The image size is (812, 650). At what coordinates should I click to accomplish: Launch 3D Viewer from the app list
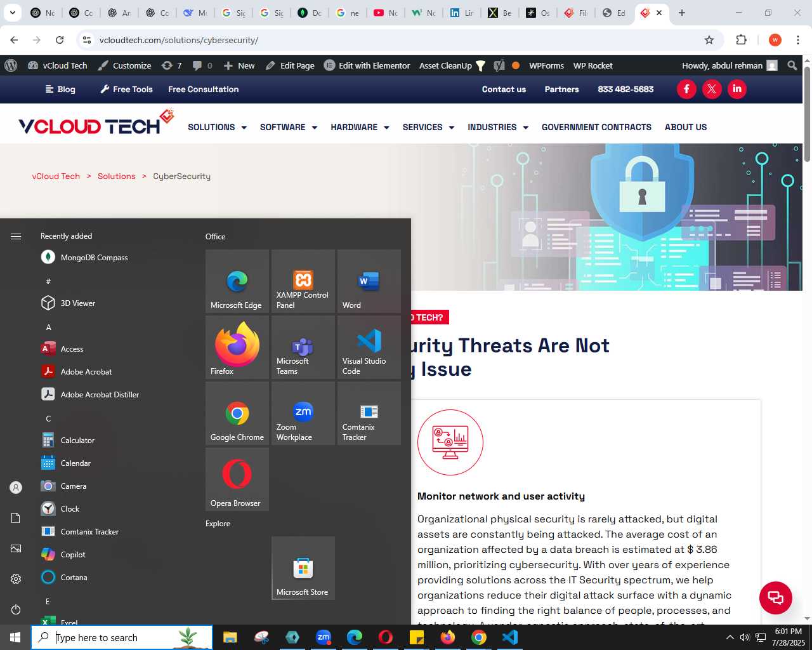coord(68,303)
